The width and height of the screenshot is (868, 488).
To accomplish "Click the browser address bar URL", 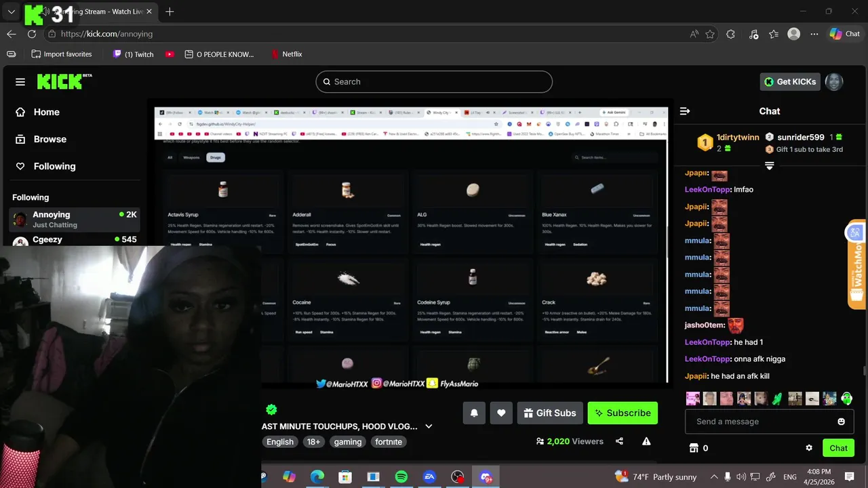I will point(107,34).
